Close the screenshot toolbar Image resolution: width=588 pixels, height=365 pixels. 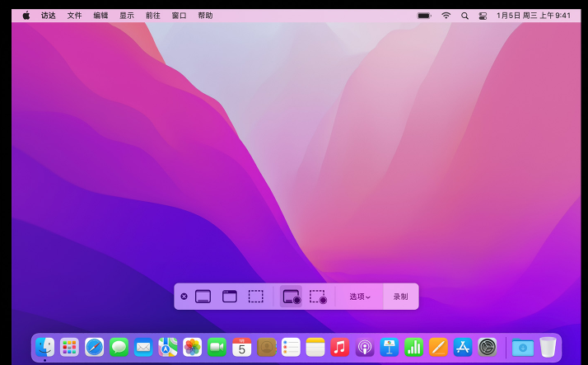[x=184, y=297]
